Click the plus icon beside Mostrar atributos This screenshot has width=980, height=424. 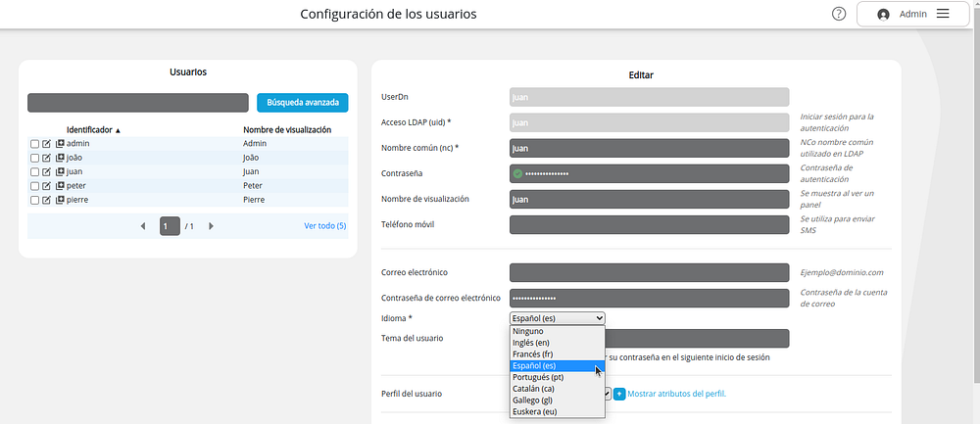click(619, 394)
